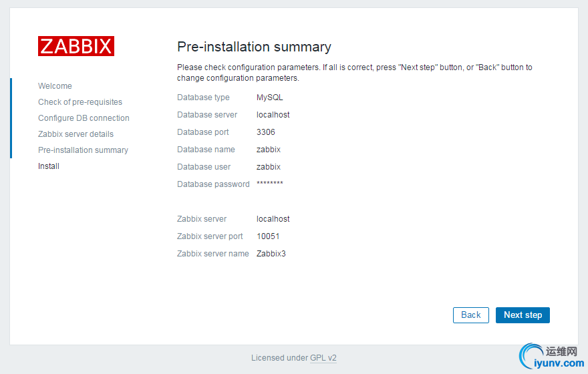Image resolution: width=588 pixels, height=374 pixels.
Task: Go Back to previous setup step
Action: [470, 315]
